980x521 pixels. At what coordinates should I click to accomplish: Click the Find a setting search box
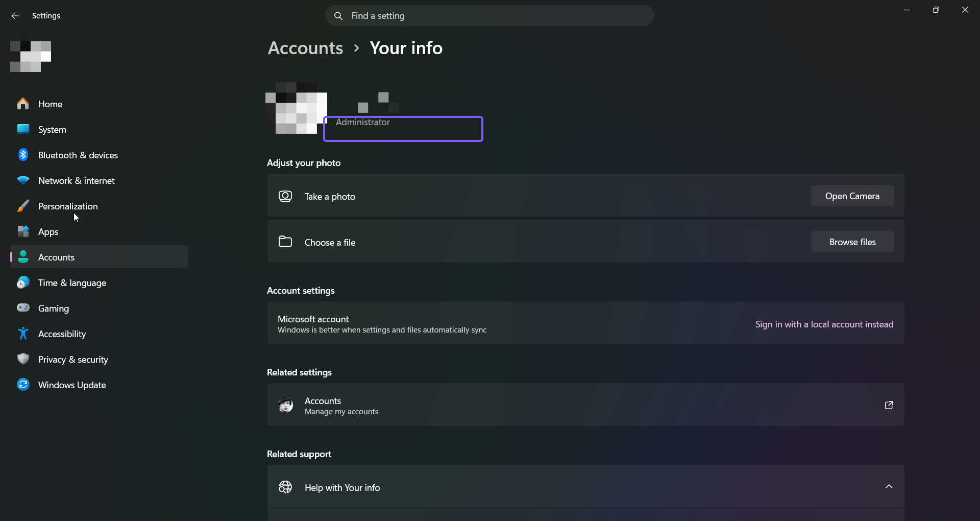coord(489,16)
